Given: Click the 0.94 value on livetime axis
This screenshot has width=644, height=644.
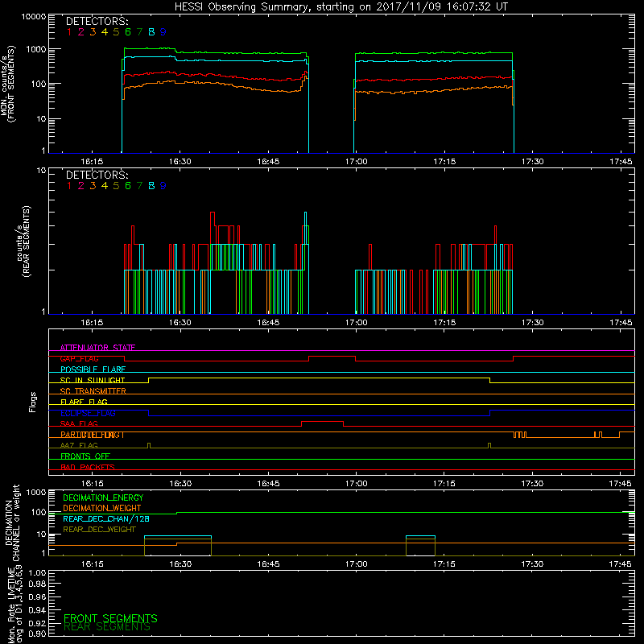Looking at the screenshot, I should tap(37, 610).
